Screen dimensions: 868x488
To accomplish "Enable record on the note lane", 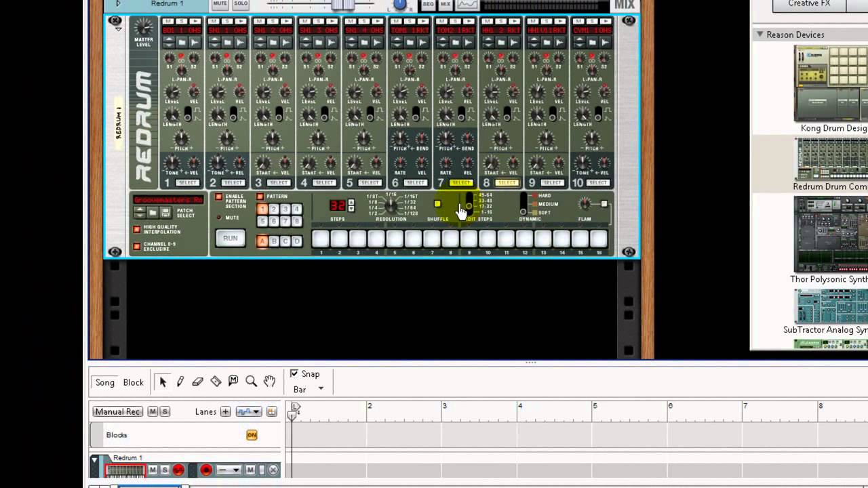I will tap(206, 470).
